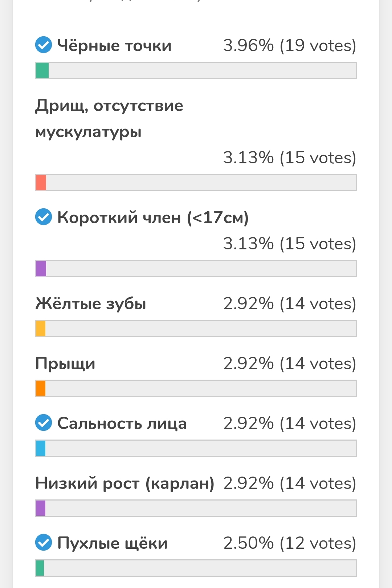Image resolution: width=392 pixels, height=588 pixels.
Task: Select the Жёлтые зубы poll option
Action: pyautogui.click(x=91, y=303)
